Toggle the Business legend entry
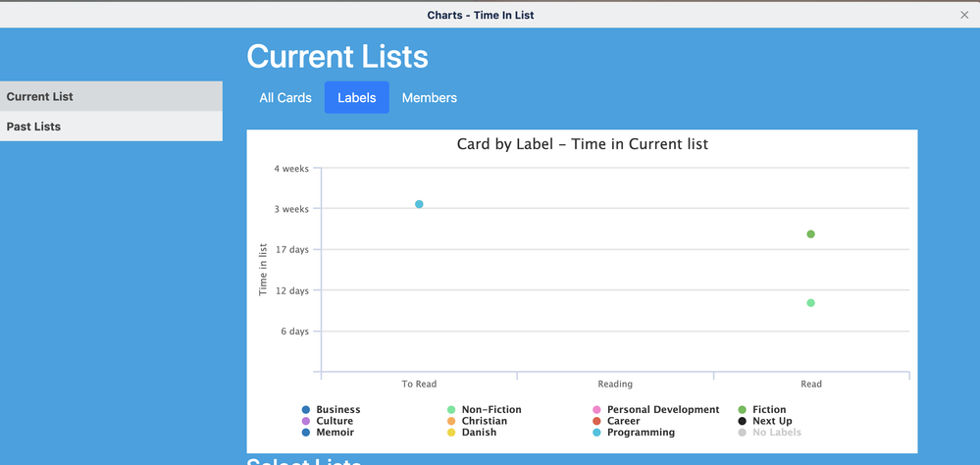 [x=332, y=410]
